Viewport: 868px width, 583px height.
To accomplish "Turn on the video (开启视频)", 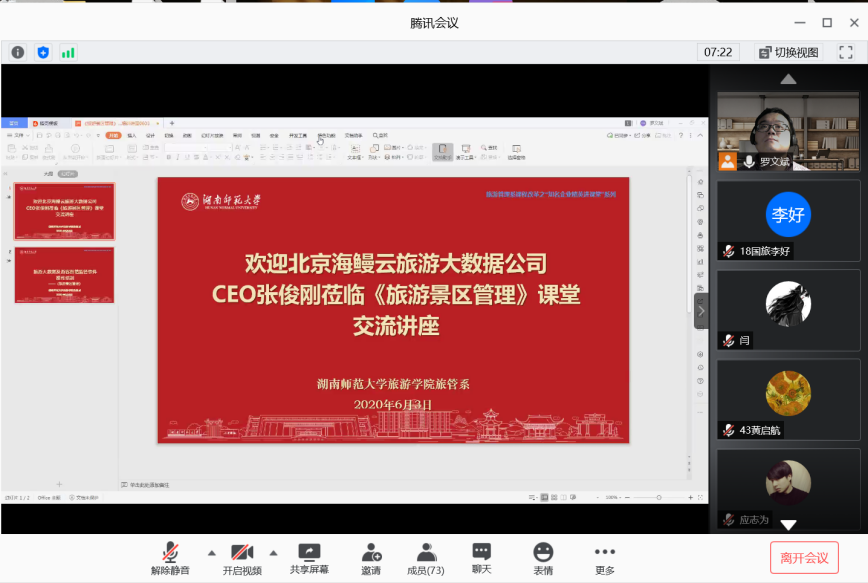I will click(242, 558).
